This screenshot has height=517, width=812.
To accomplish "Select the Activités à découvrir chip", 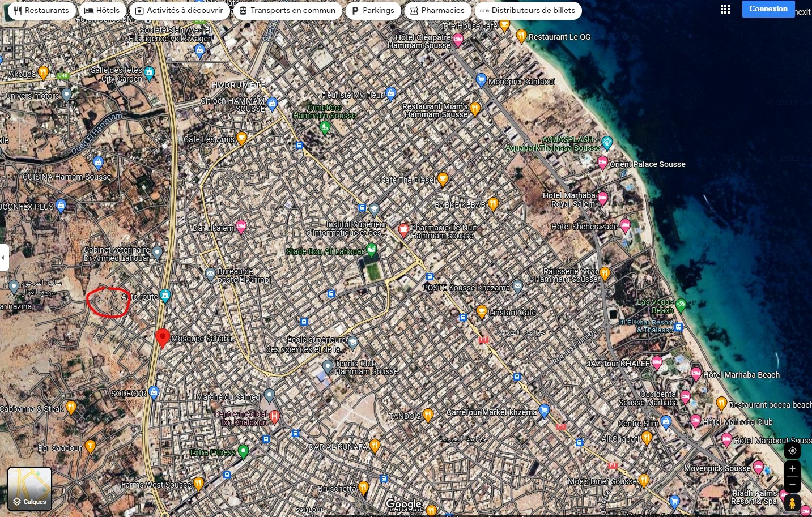I will (179, 10).
